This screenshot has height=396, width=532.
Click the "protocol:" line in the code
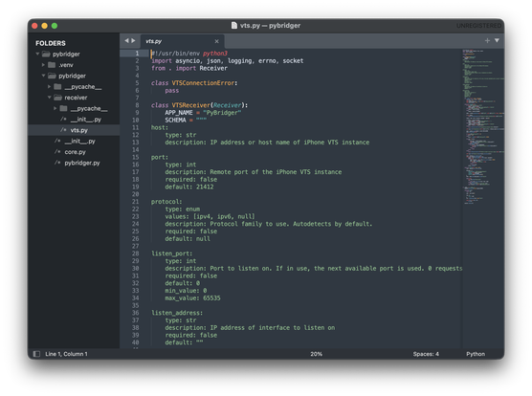click(x=166, y=202)
